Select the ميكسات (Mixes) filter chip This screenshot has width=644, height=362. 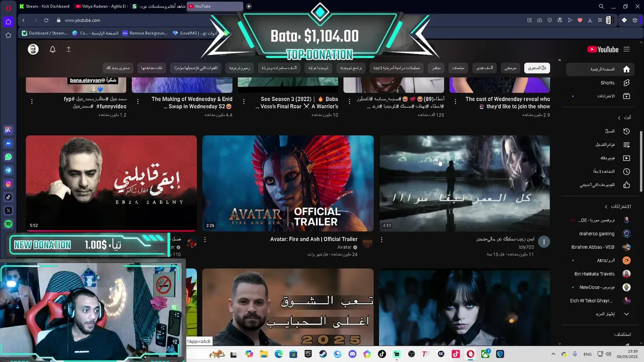point(458,68)
